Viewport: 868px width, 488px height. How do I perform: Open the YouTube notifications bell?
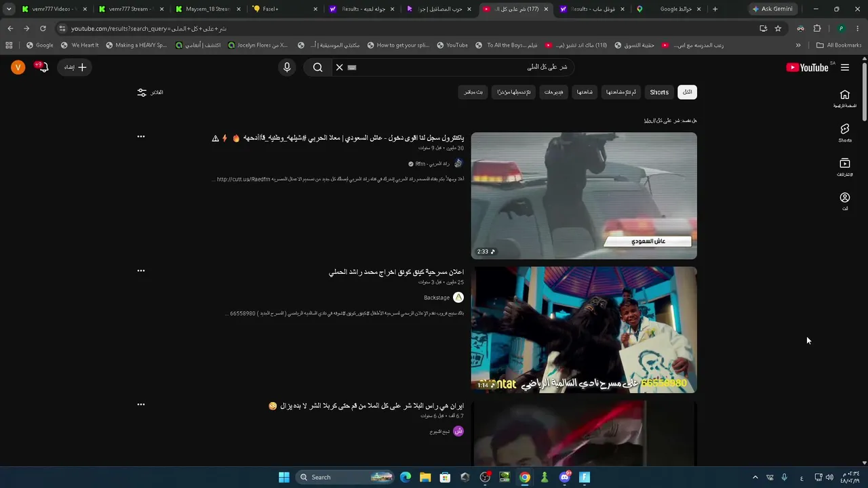(x=43, y=67)
